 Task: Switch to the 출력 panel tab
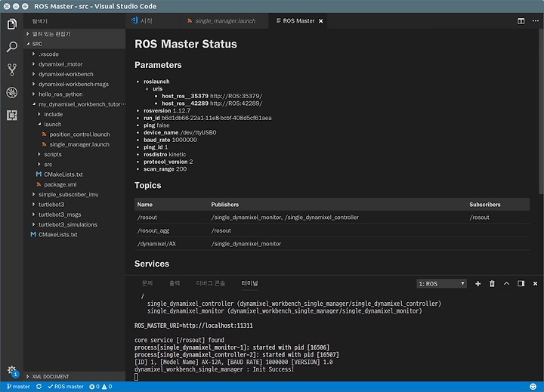(175, 283)
